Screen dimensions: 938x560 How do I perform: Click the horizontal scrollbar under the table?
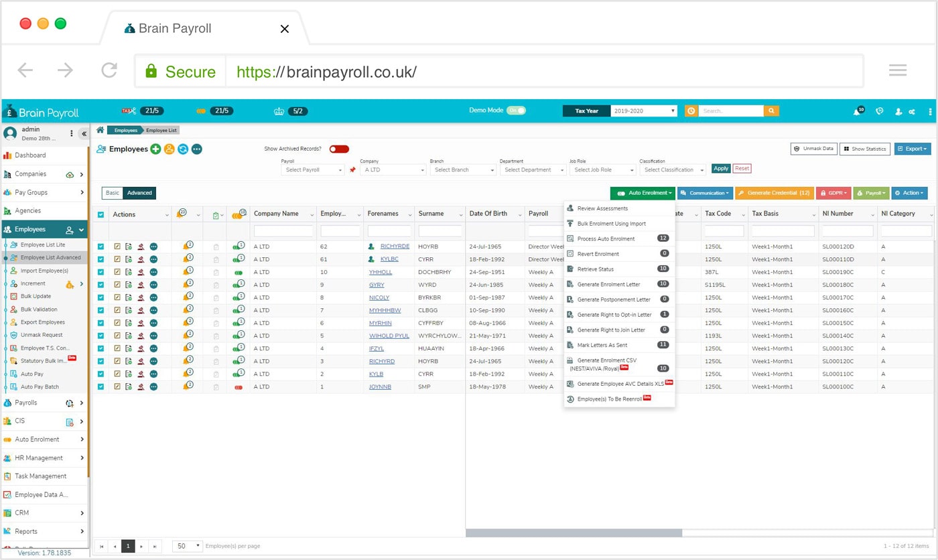pos(574,533)
